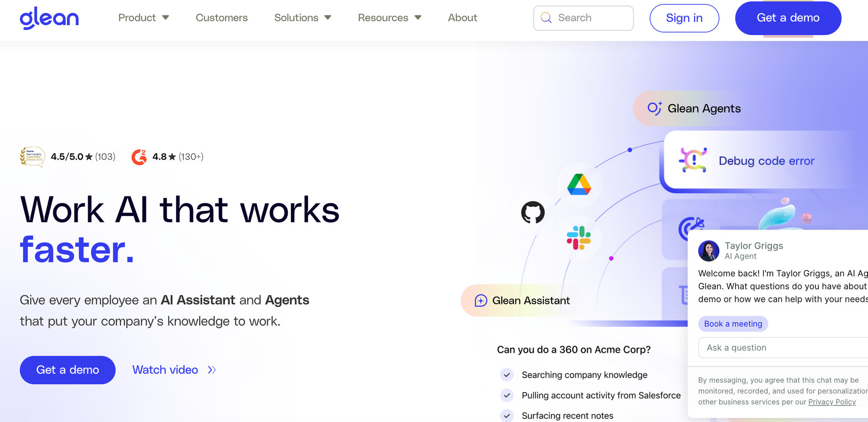Click Taylor Griggs avatar in chat
The image size is (868, 422).
point(708,251)
